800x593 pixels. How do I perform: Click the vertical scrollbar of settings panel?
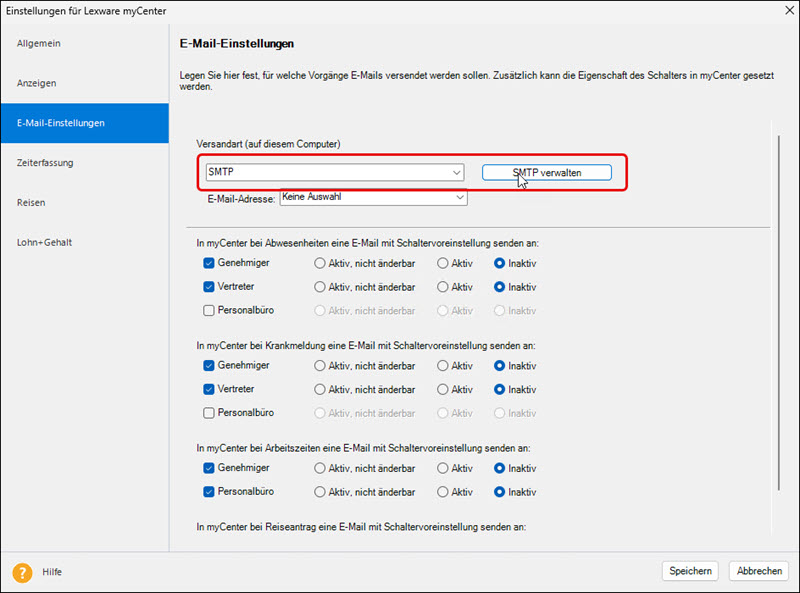778,310
